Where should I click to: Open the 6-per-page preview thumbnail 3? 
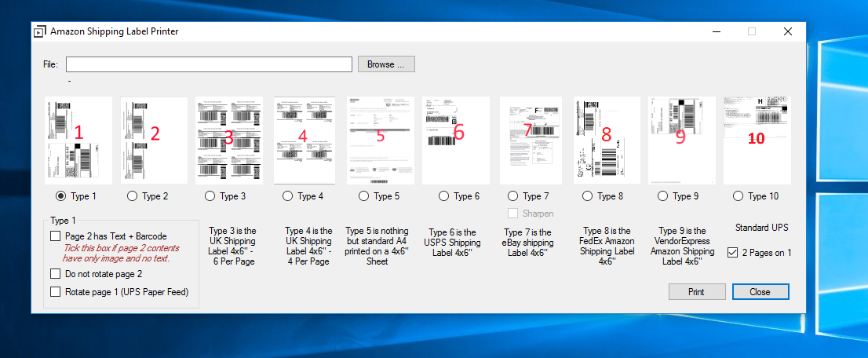tap(229, 141)
